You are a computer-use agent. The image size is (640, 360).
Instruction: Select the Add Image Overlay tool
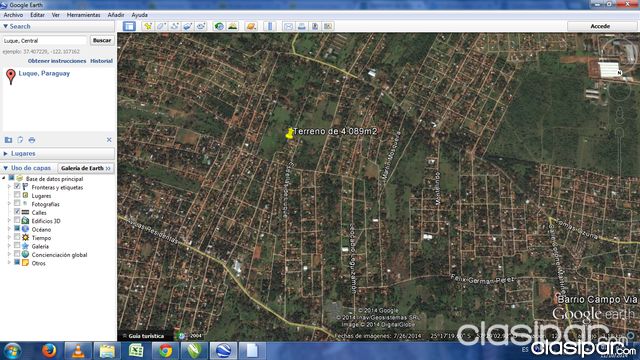tap(188, 26)
